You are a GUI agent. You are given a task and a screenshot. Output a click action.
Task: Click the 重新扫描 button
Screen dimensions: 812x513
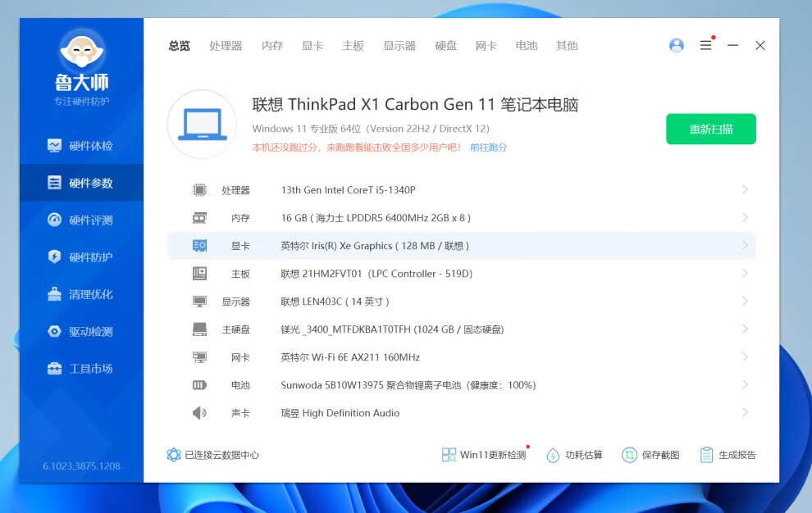pyautogui.click(x=711, y=129)
